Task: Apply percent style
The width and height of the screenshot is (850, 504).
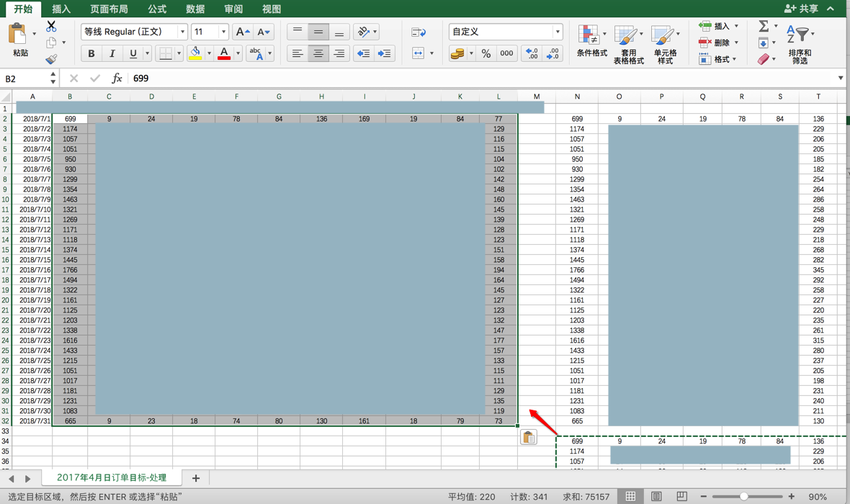Action: (486, 53)
